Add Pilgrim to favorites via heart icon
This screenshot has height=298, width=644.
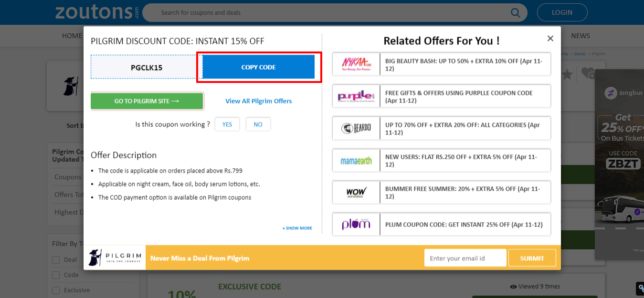pyautogui.click(x=588, y=74)
